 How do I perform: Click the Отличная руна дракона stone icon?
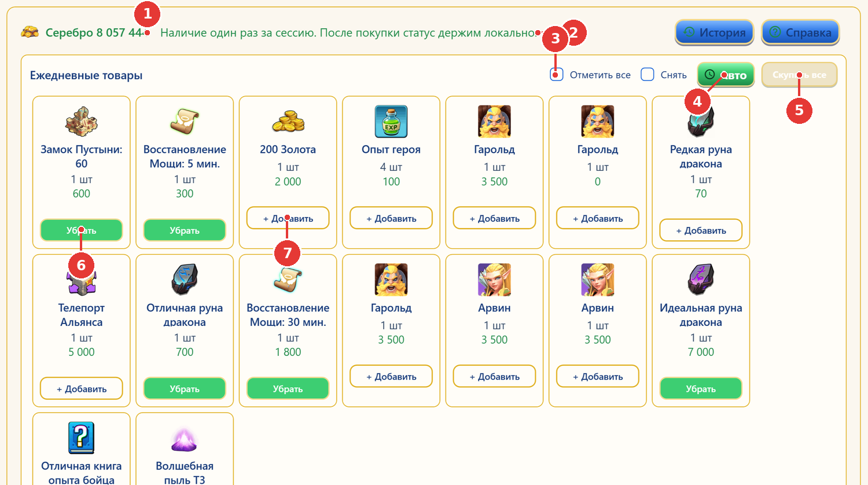tap(185, 280)
